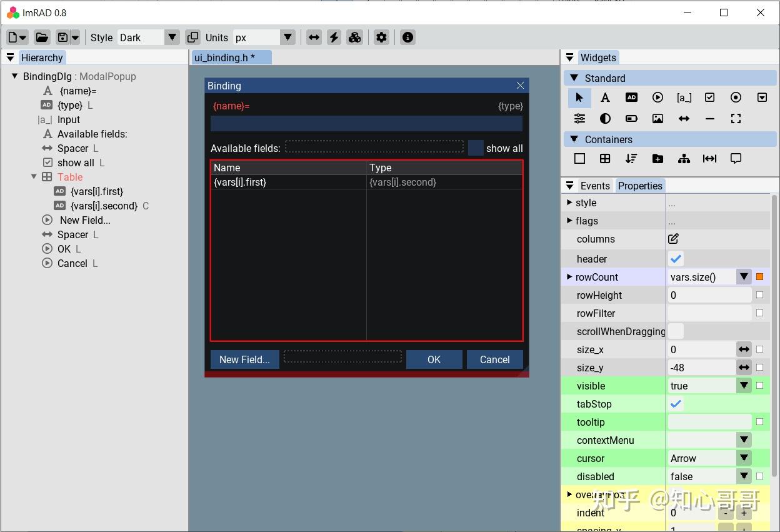Choose the Text widget from Standard widgets
The width and height of the screenshot is (780, 532).
[605, 98]
